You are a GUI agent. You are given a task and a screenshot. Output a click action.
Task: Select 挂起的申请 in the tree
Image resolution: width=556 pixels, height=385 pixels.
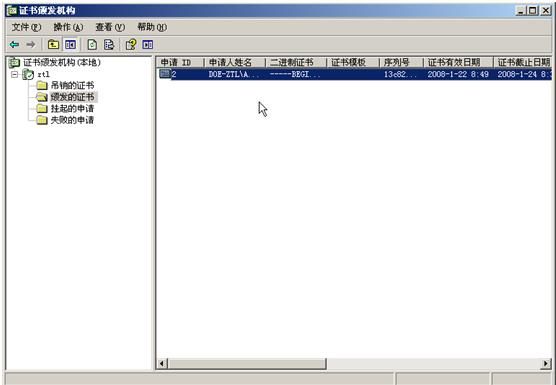click(x=73, y=108)
